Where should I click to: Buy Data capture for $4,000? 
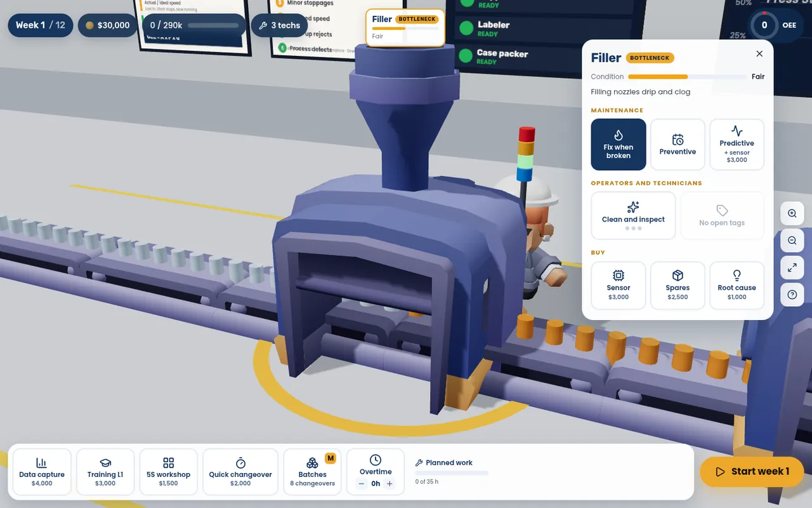[42, 472]
